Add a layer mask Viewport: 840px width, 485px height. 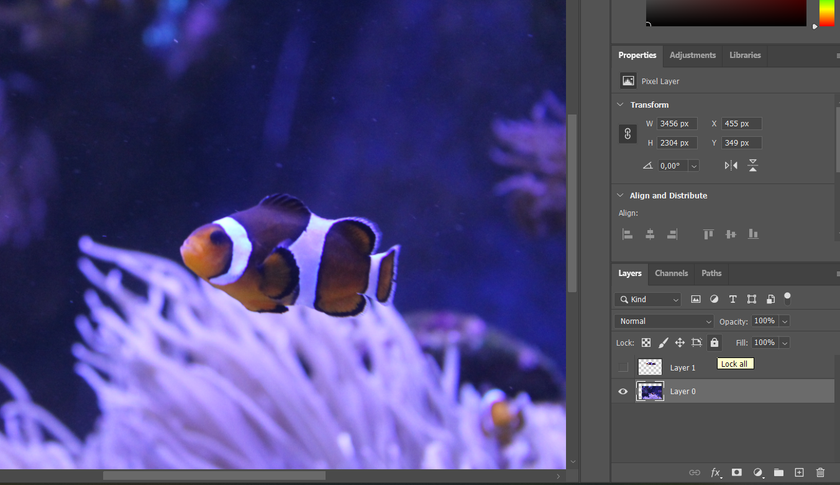[737, 472]
